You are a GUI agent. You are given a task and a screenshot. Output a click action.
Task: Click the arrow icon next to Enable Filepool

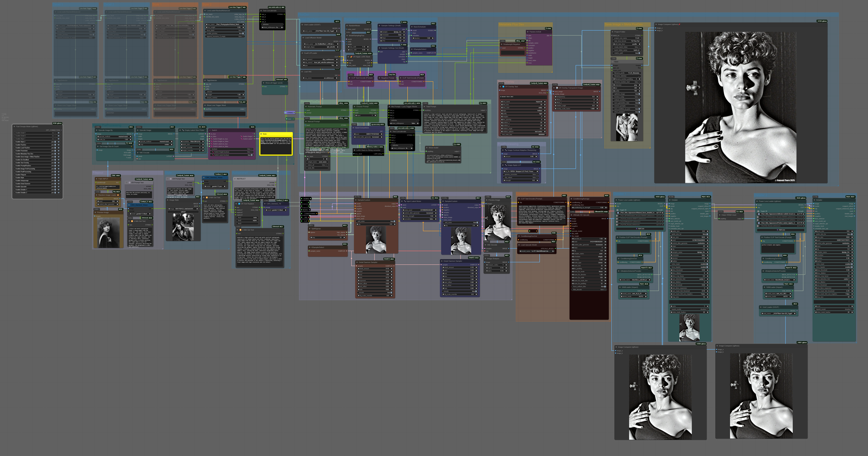pyautogui.click(x=59, y=175)
